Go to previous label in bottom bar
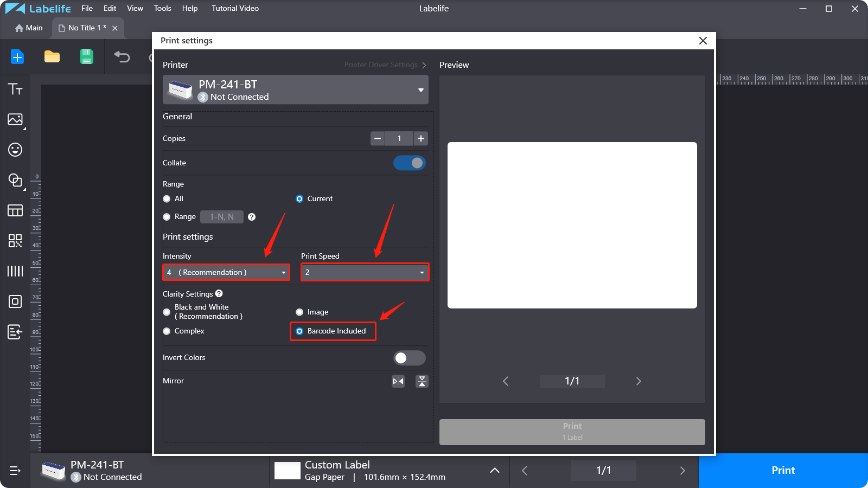 (525, 471)
